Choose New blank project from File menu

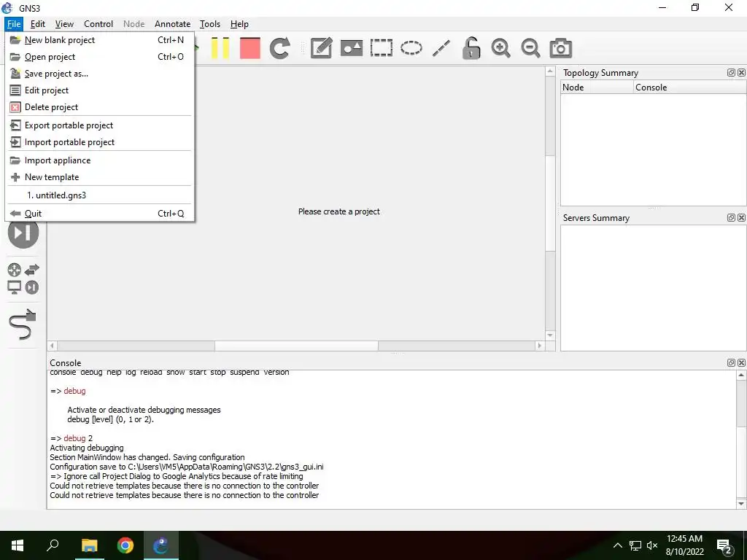(x=99, y=40)
